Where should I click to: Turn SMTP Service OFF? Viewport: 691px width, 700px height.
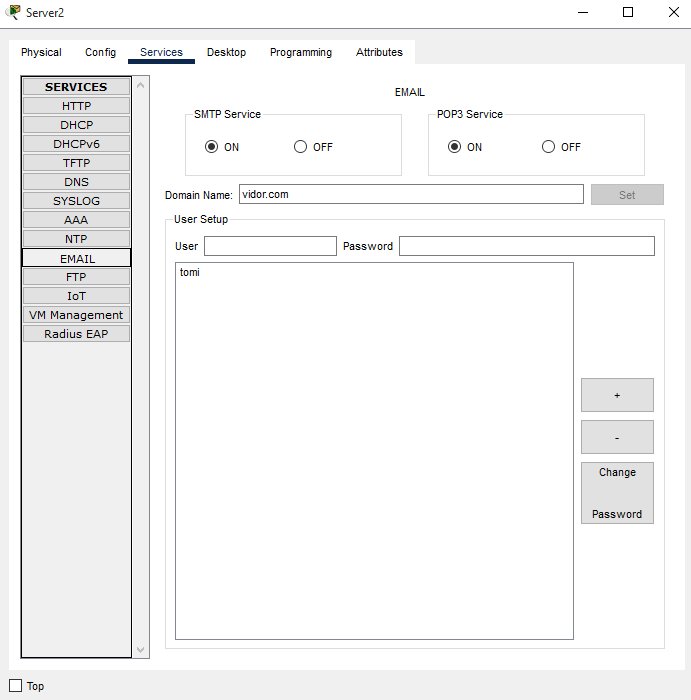pyautogui.click(x=300, y=147)
